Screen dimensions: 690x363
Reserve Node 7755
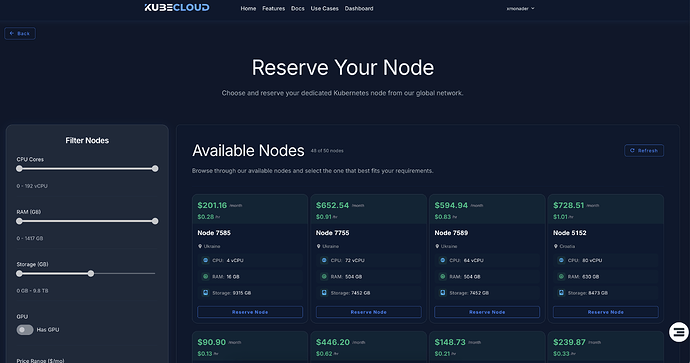(368, 312)
